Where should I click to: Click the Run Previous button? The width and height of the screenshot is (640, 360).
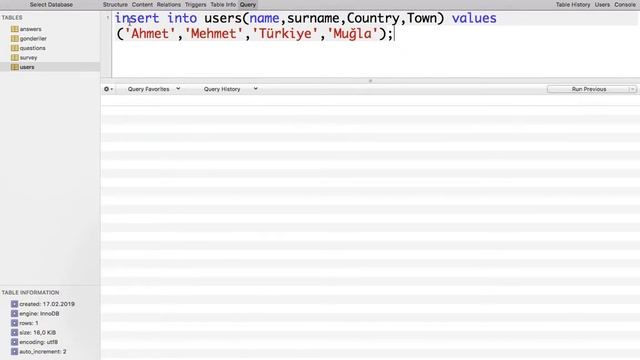(x=588, y=89)
